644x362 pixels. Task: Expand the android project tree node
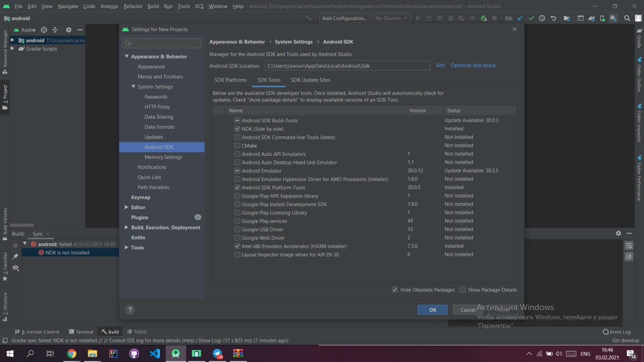(13, 40)
